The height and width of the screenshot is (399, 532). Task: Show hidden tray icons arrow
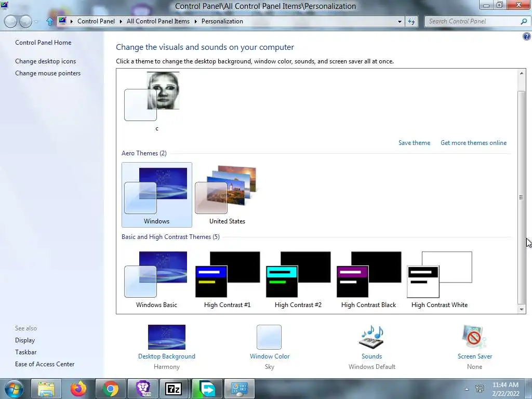(x=467, y=389)
